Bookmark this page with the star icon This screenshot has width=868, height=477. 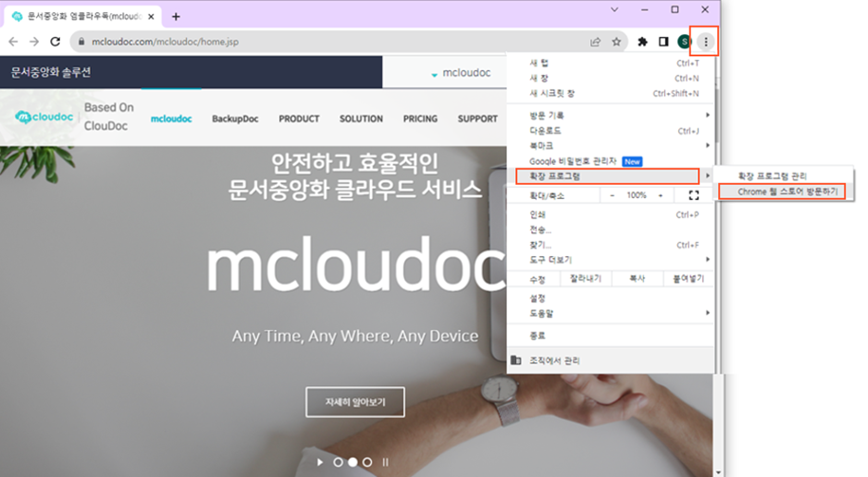coord(616,42)
